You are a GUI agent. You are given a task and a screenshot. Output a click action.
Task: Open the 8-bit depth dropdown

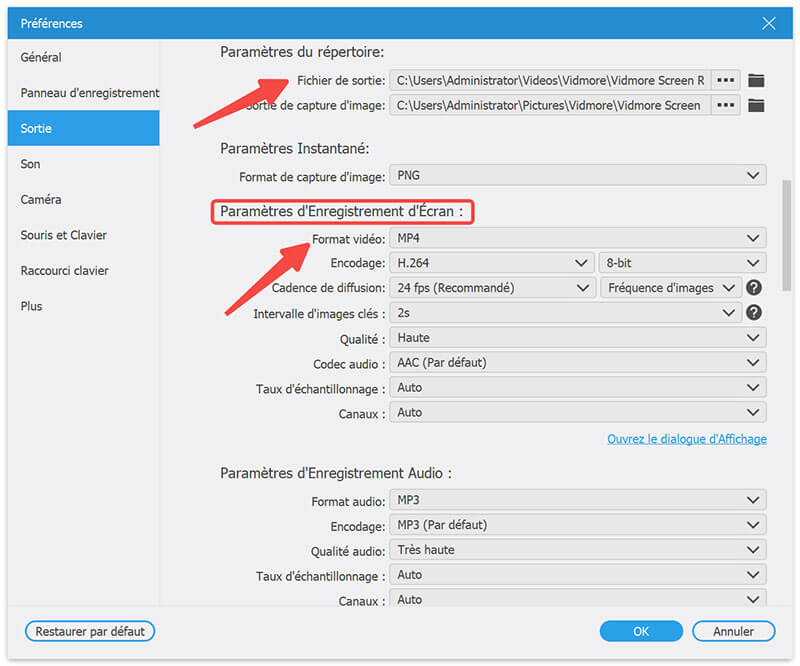coord(682,263)
